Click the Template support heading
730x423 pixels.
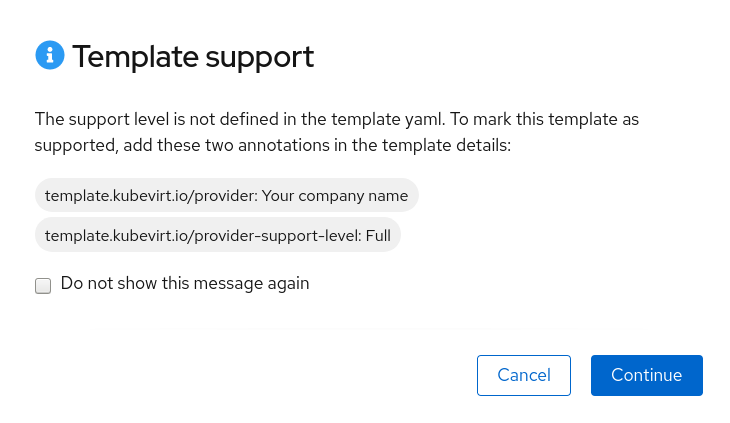(x=193, y=57)
